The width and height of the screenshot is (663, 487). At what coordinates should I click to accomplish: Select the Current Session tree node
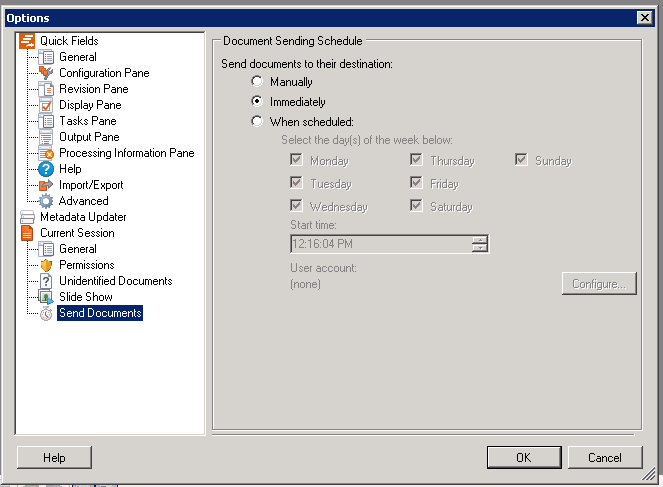coord(77,233)
